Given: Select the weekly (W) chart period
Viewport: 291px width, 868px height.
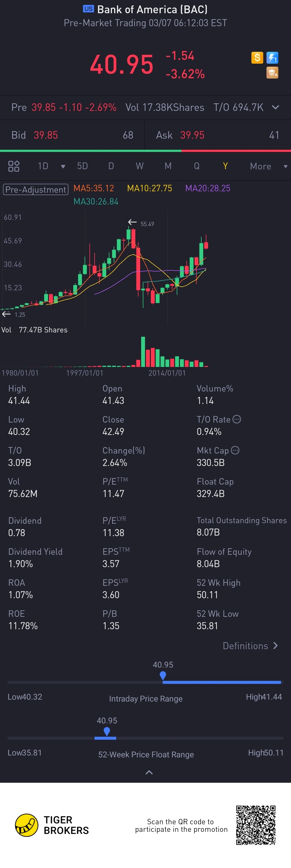Looking at the screenshot, I should (140, 166).
